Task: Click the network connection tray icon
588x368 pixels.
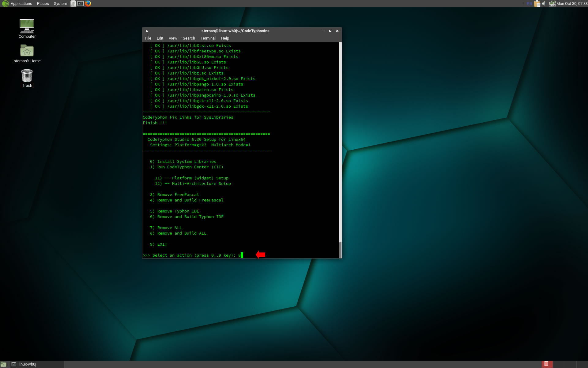Action: (552, 4)
